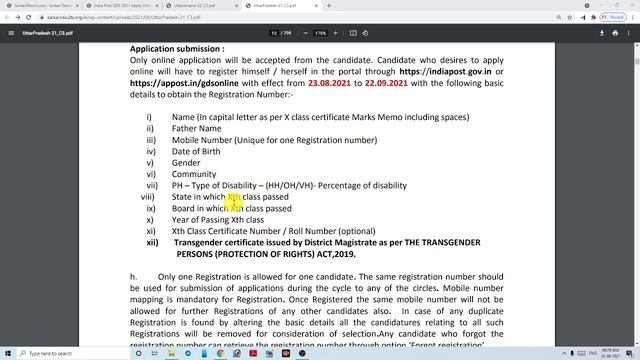The width and height of the screenshot is (640, 360).
Task: Open Task View on the taskbar
Action: 155,353
